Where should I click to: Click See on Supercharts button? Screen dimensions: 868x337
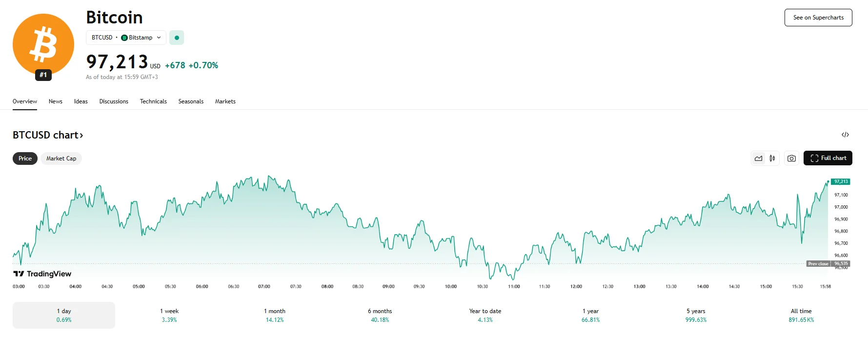pyautogui.click(x=818, y=18)
